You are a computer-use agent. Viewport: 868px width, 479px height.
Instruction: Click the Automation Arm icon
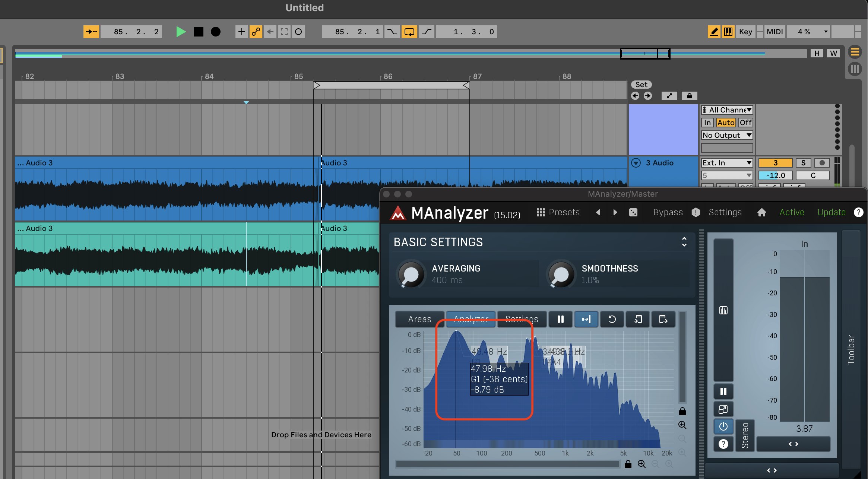[x=256, y=32]
